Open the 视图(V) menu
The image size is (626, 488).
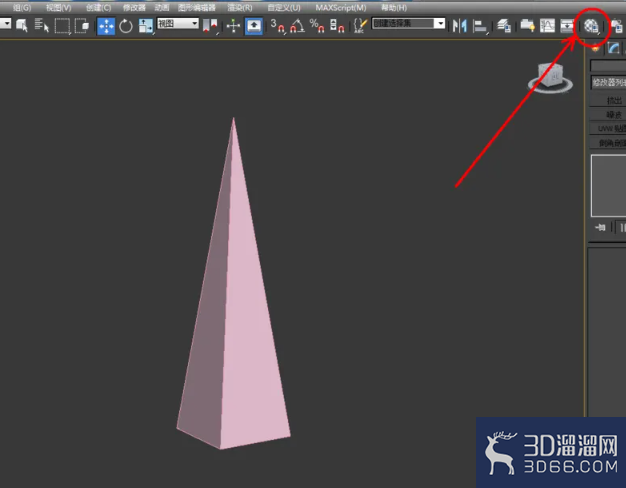(x=58, y=8)
